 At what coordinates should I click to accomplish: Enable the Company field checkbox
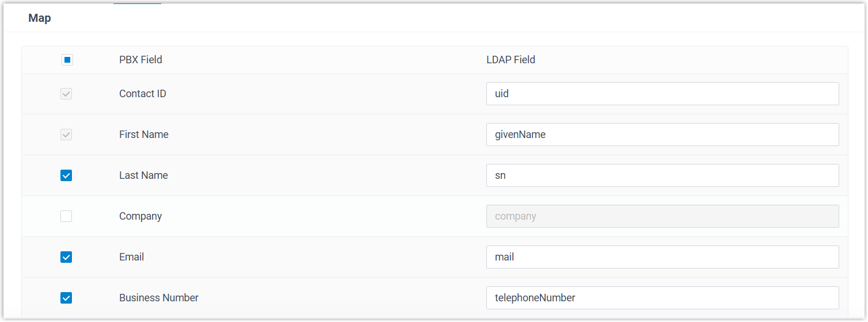(x=66, y=216)
